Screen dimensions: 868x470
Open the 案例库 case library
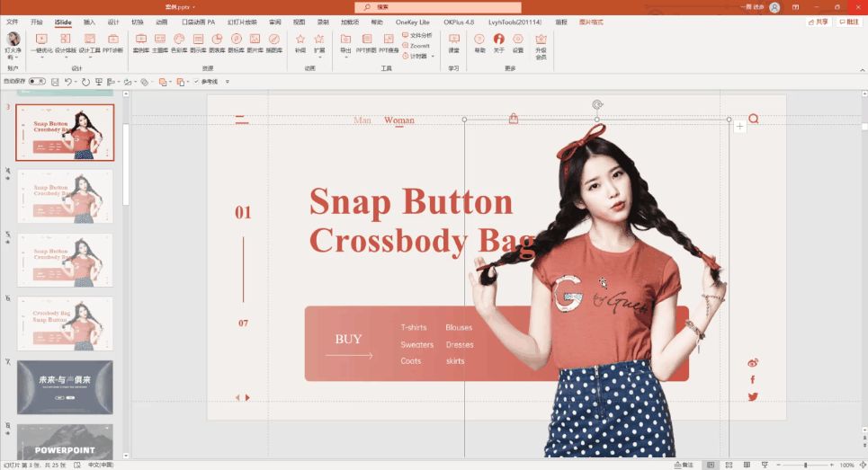[x=141, y=43]
